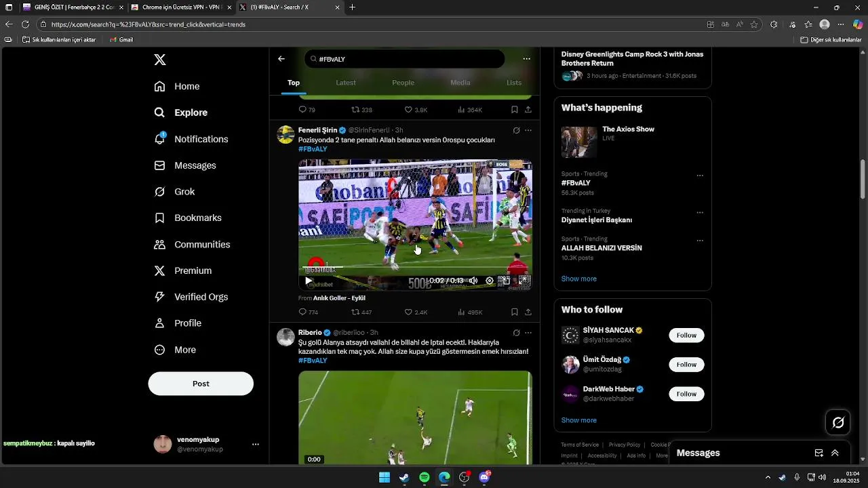Click the Post button
This screenshot has width=868, height=488.
click(201, 384)
